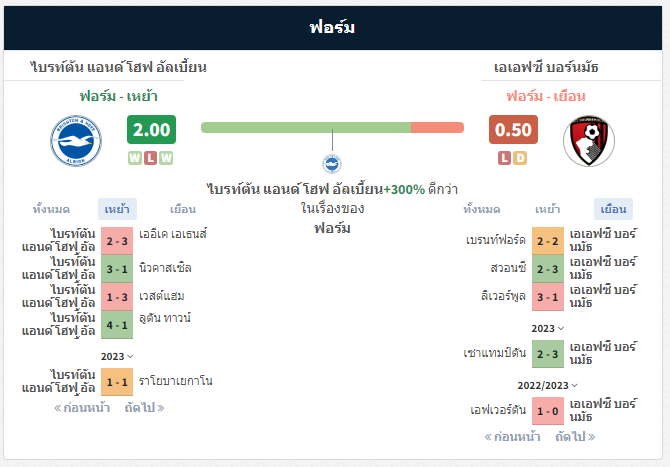Click the first green W badge under 2.00
The height and width of the screenshot is (467, 670).
[135, 158]
